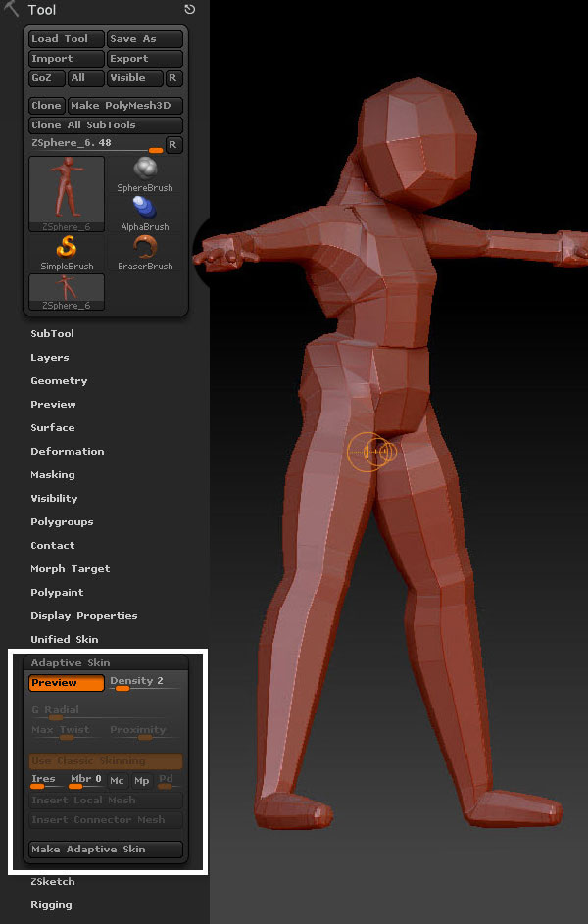The image size is (588, 924).
Task: Expand the SubTool section
Action: pos(52,334)
